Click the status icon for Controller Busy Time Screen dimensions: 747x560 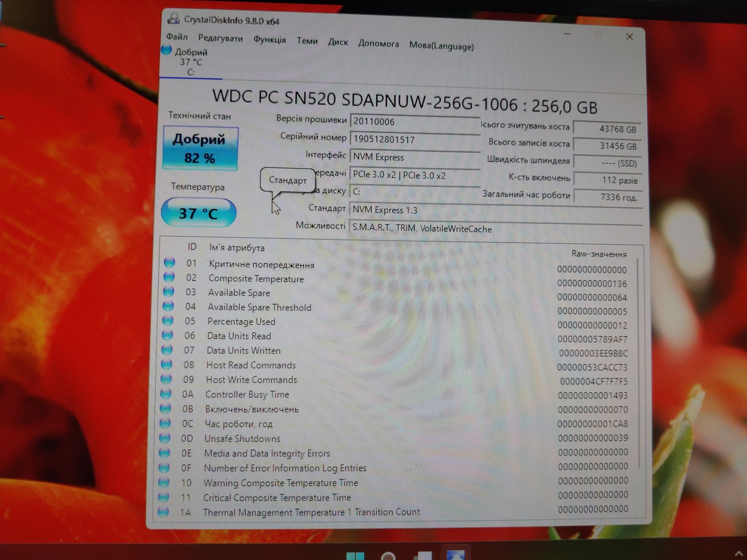165,394
